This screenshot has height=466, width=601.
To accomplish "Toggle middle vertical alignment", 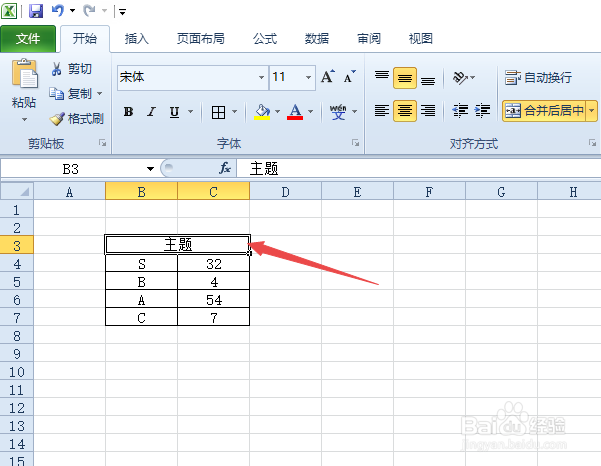I will click(405, 78).
